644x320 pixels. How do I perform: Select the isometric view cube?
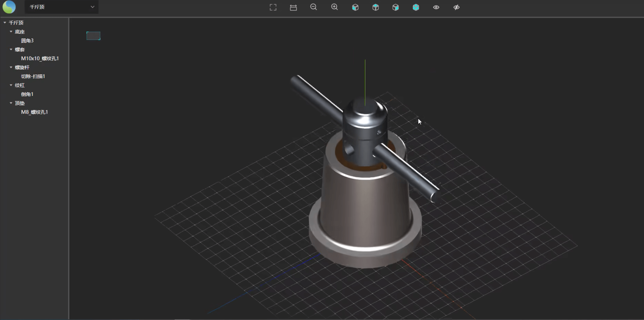(416, 7)
